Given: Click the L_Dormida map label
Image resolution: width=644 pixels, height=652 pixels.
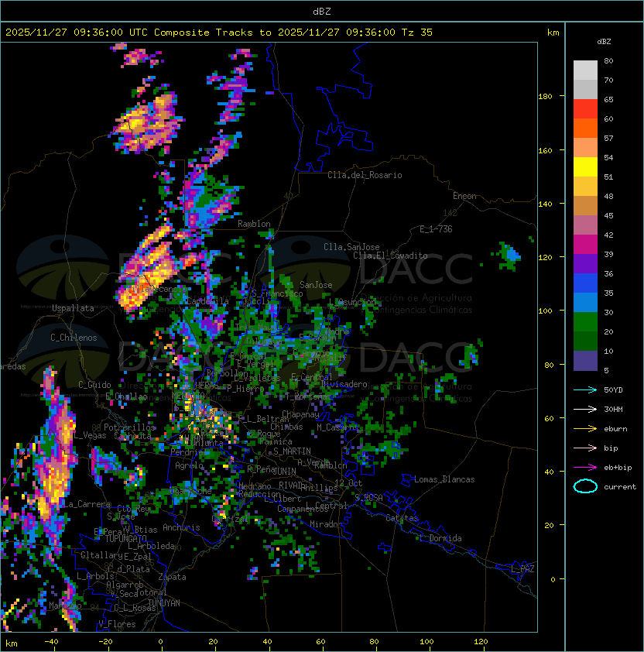Looking at the screenshot, I should pyautogui.click(x=441, y=538).
